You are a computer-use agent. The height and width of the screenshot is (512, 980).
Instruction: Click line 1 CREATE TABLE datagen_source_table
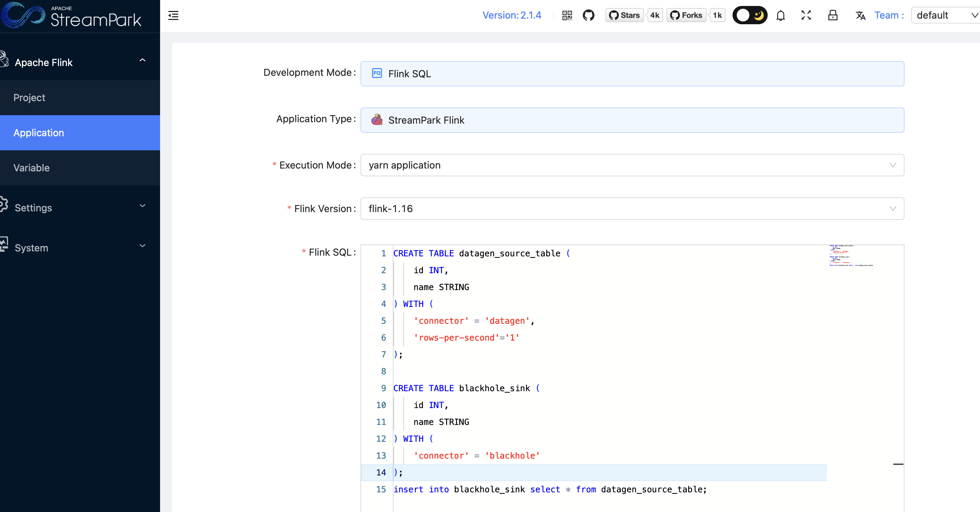pos(482,254)
